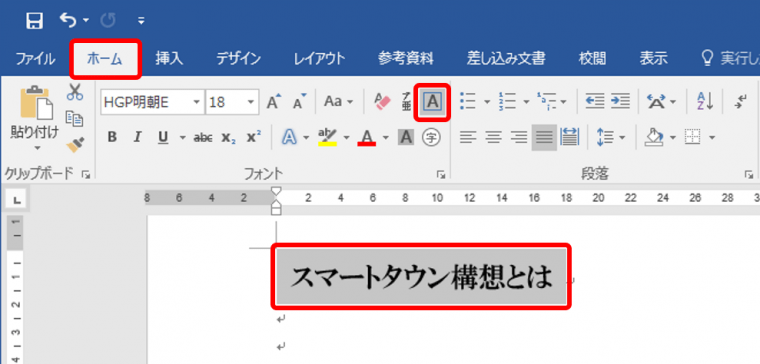Save the document with the floppy icon

[x=34, y=21]
